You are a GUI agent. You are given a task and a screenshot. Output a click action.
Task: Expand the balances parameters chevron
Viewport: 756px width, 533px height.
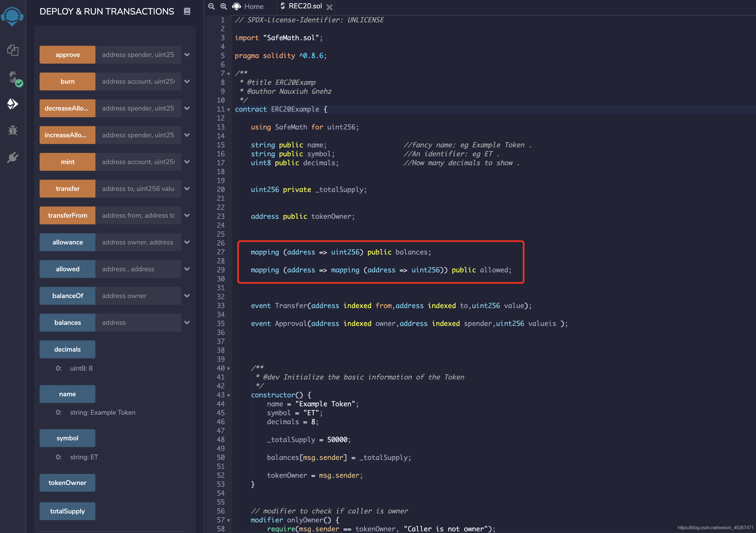tap(187, 323)
